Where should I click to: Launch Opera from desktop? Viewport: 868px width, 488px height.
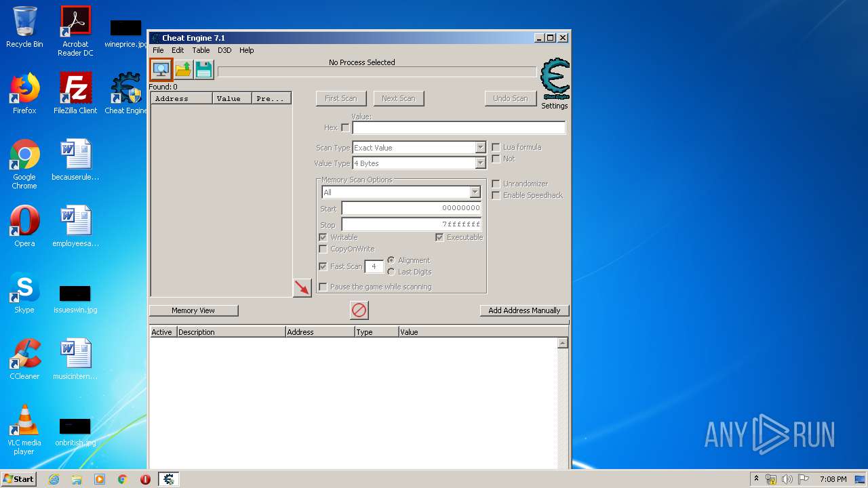[x=24, y=226]
